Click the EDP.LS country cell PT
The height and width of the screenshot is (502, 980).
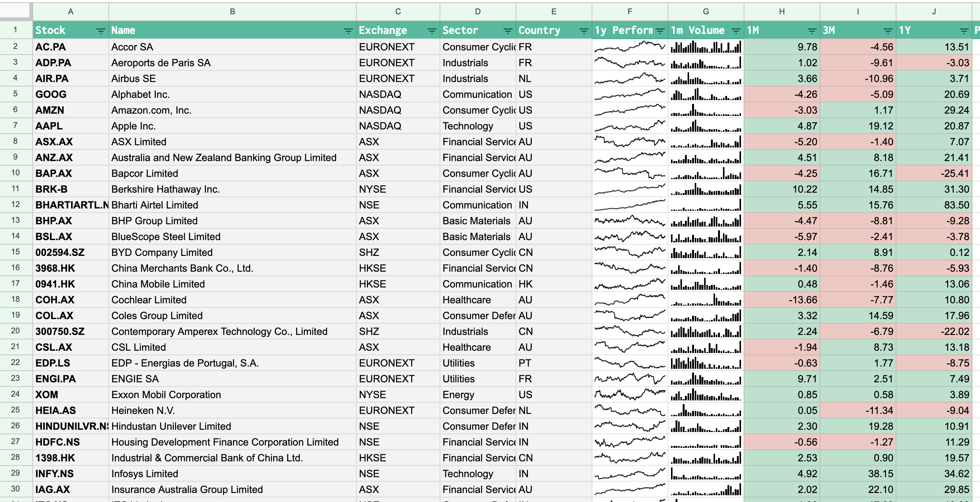(554, 363)
